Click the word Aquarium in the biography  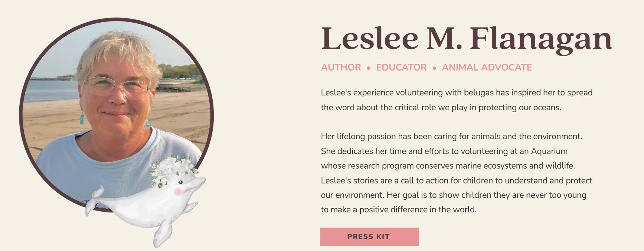pyautogui.click(x=549, y=151)
